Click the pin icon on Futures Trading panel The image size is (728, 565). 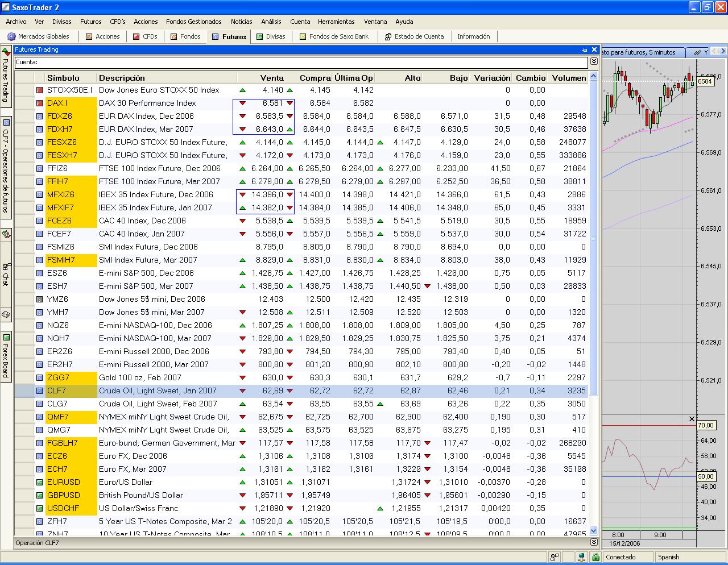(585, 50)
